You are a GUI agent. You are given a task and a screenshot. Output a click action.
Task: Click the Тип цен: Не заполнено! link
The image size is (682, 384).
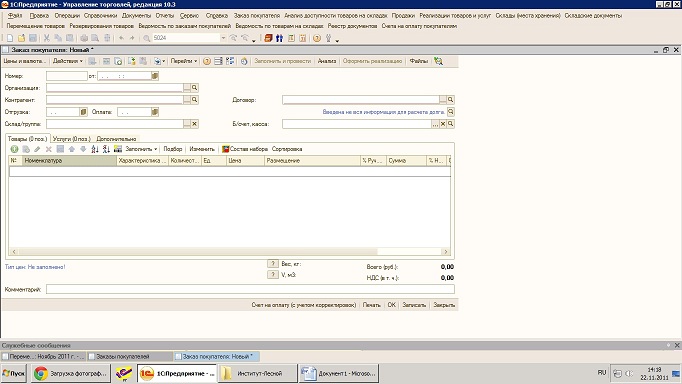[35, 267]
